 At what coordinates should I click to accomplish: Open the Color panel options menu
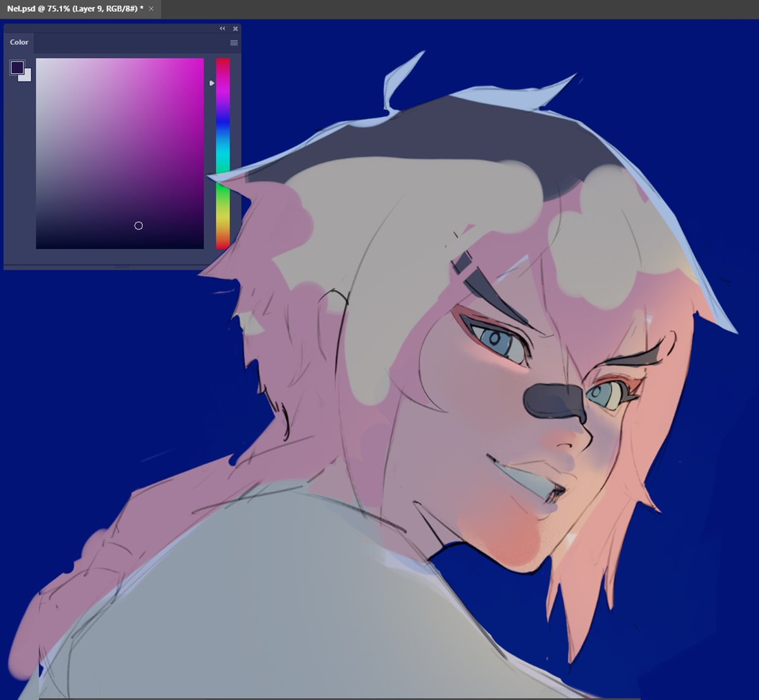coord(234,43)
